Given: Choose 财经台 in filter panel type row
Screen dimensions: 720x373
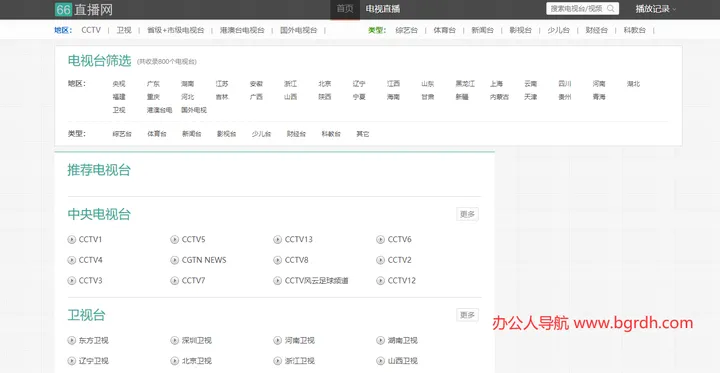Looking at the screenshot, I should pyautogui.click(x=296, y=134).
